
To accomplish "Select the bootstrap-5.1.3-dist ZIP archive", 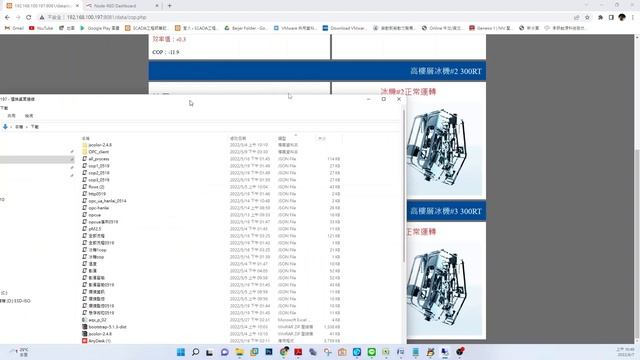I will pos(107,327).
